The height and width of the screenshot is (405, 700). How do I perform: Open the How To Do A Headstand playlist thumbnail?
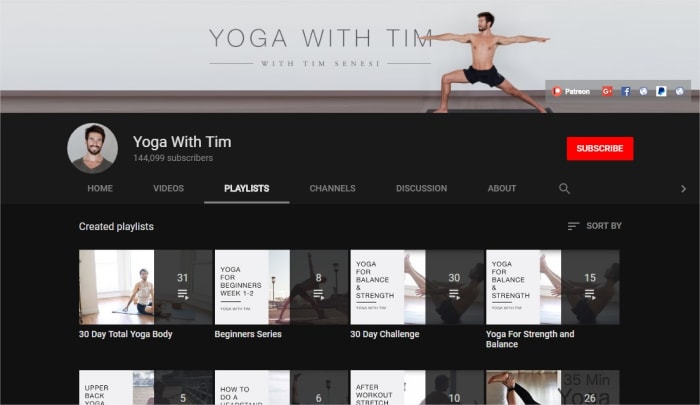click(x=281, y=387)
